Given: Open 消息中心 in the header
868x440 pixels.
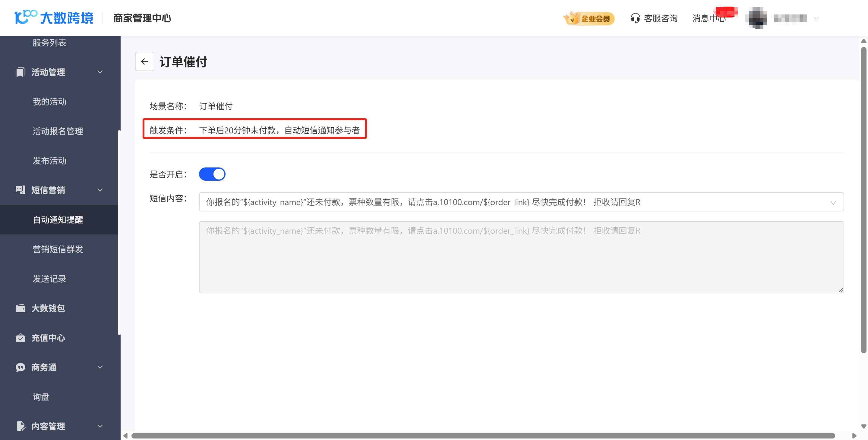Looking at the screenshot, I should click(709, 18).
